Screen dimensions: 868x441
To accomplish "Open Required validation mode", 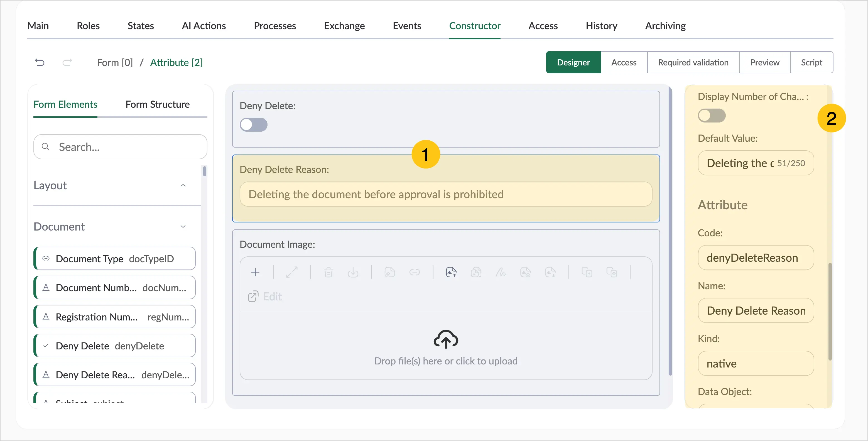I will pyautogui.click(x=693, y=62).
